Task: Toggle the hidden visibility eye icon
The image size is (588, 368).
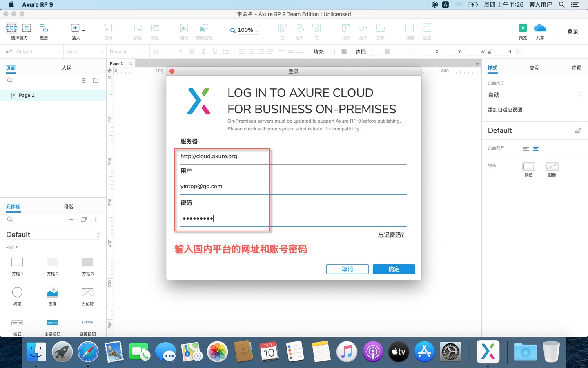Action: (518, 52)
